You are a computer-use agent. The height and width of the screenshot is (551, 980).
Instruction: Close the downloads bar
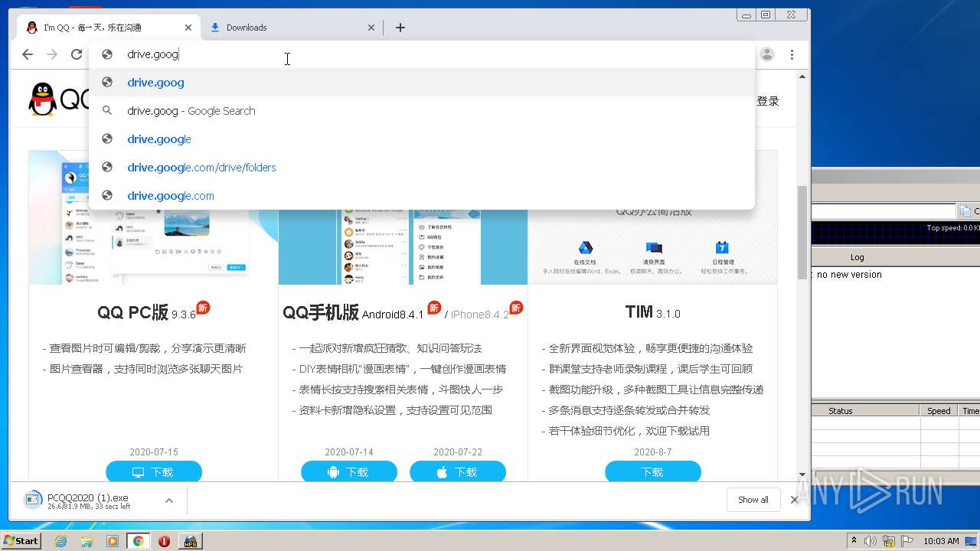(x=794, y=500)
